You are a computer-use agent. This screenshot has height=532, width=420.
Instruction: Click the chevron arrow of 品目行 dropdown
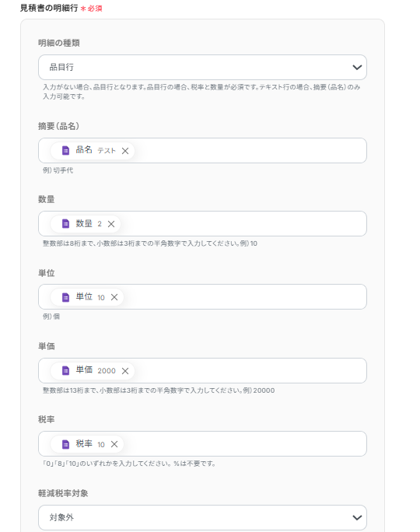tap(357, 67)
